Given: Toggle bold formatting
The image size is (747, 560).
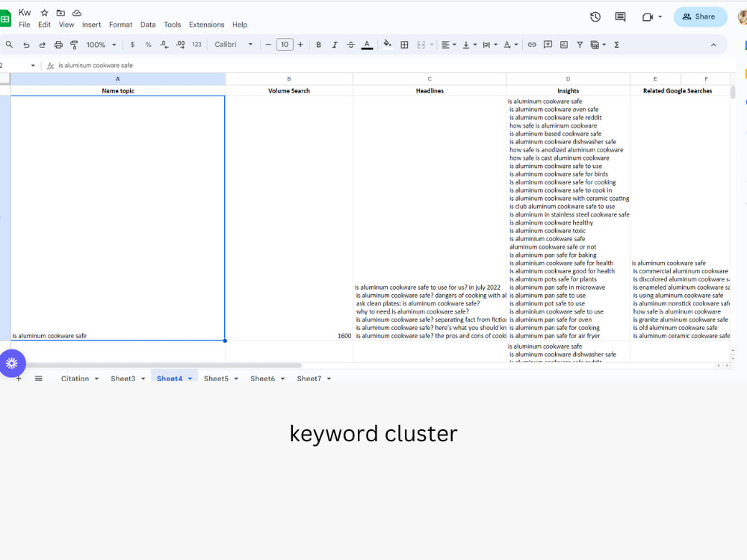Looking at the screenshot, I should pyautogui.click(x=319, y=45).
